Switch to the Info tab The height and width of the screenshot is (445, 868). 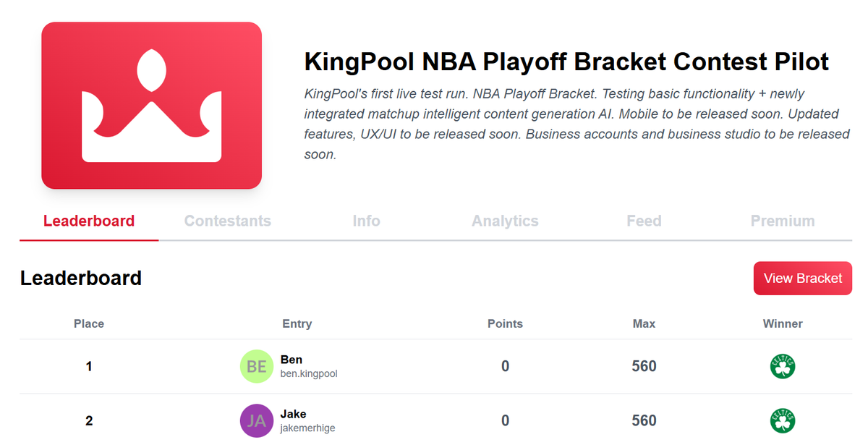pyautogui.click(x=366, y=221)
